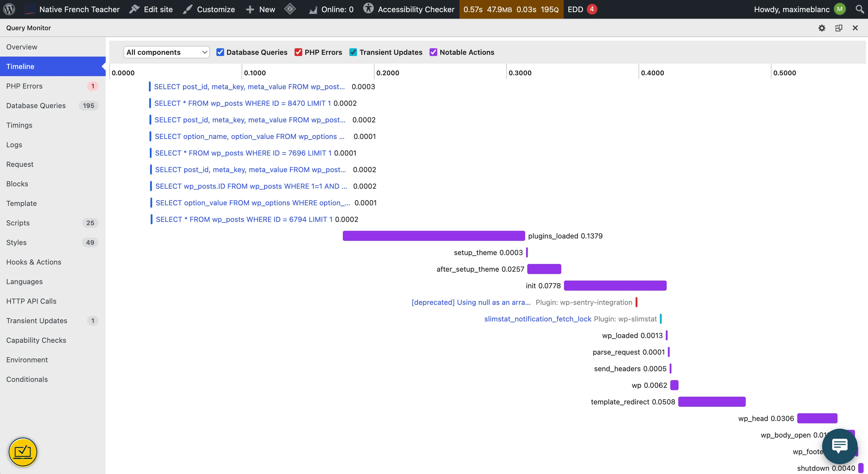Viewport: 868px width, 474px height.
Task: Click Accessibility Checker admin bar link
Action: [x=416, y=9]
